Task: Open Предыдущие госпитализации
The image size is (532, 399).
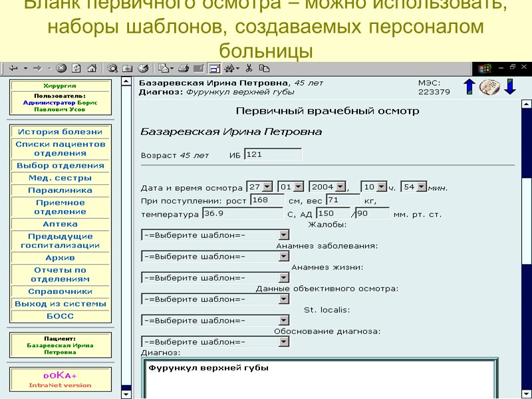Action: coord(60,241)
